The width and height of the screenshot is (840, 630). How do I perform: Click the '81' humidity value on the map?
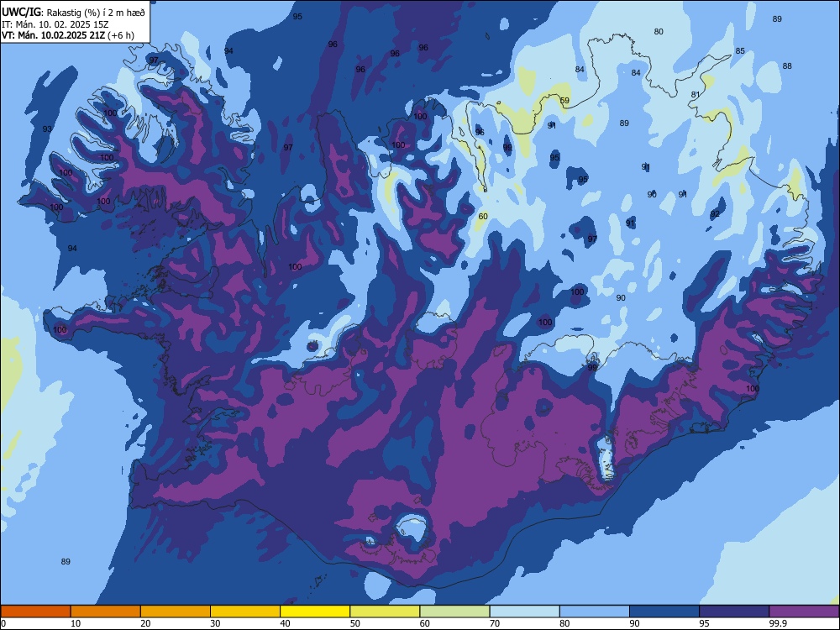696,95
